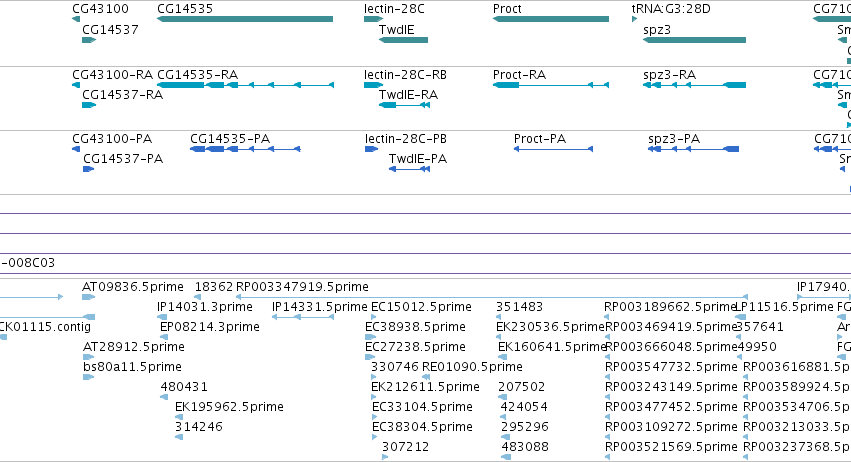Select the 207502 feature label
Viewport: 851px width, 462px height.
[x=522, y=387]
